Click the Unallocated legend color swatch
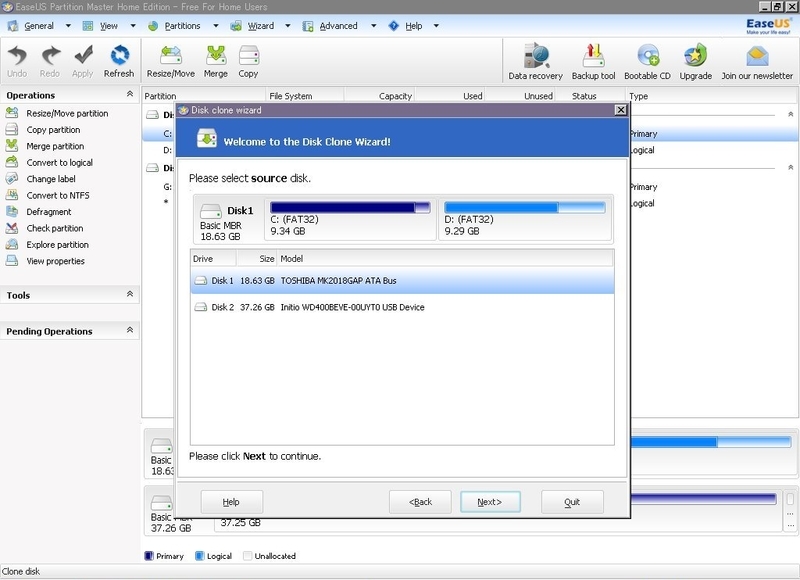The height and width of the screenshot is (580, 800). [247, 556]
